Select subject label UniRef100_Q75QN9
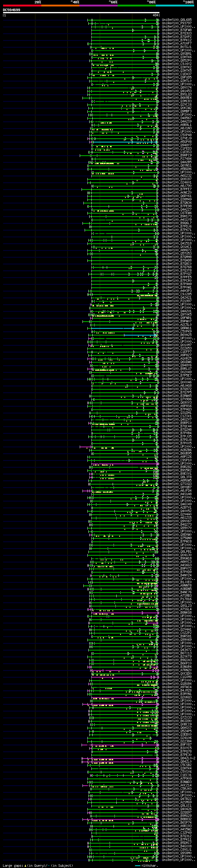Image resolution: width=197 pixels, height=868 pixels. pos(177,538)
